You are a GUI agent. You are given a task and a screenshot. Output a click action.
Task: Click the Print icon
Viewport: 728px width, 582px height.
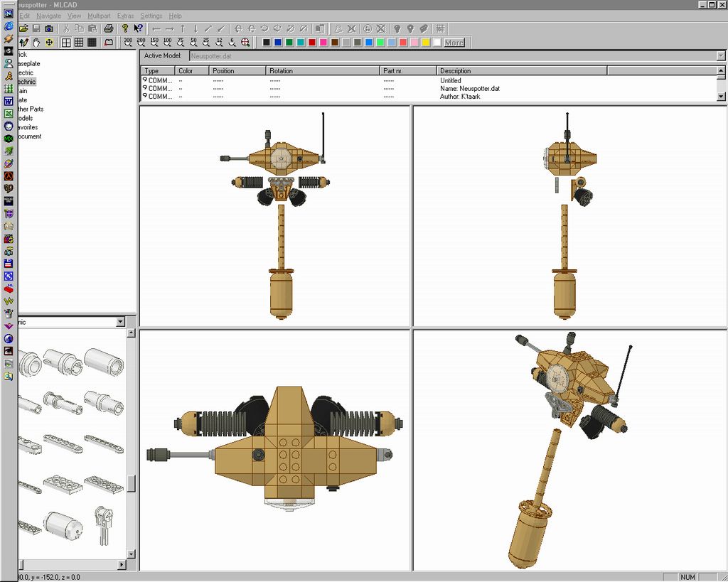(109, 28)
